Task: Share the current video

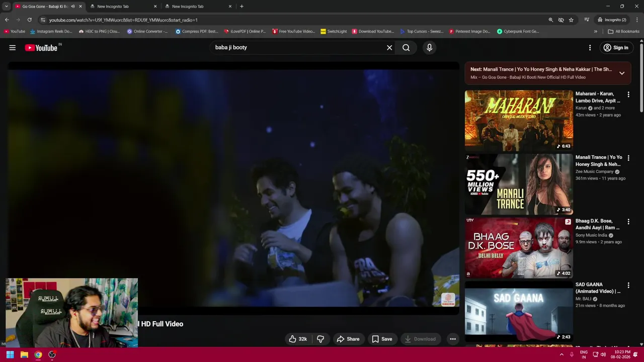Action: pyautogui.click(x=348, y=339)
